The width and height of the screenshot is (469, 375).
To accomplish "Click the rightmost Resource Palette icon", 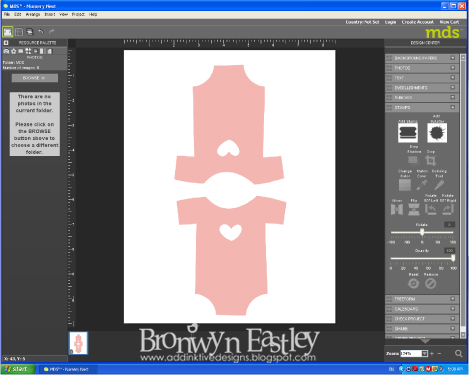I will 50,51.
